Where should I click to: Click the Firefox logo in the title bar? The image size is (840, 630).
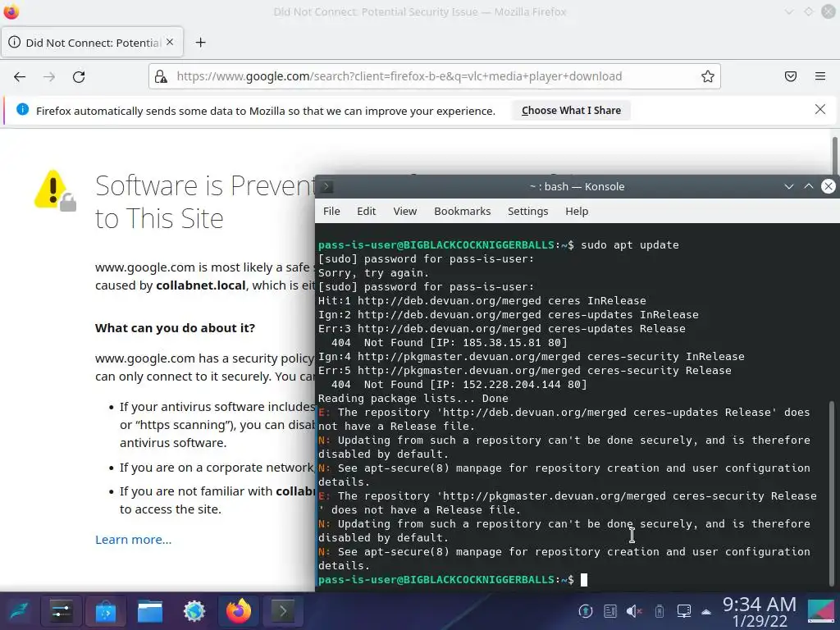tap(11, 11)
